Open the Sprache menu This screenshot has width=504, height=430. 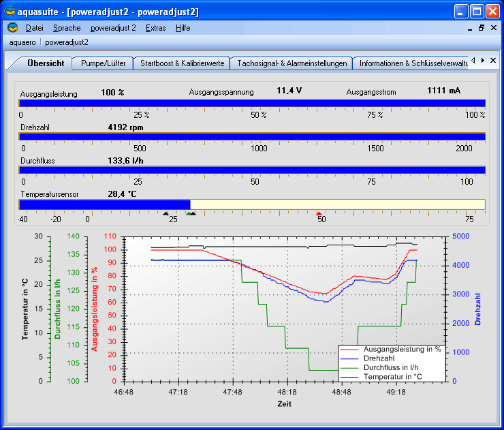[x=67, y=28]
